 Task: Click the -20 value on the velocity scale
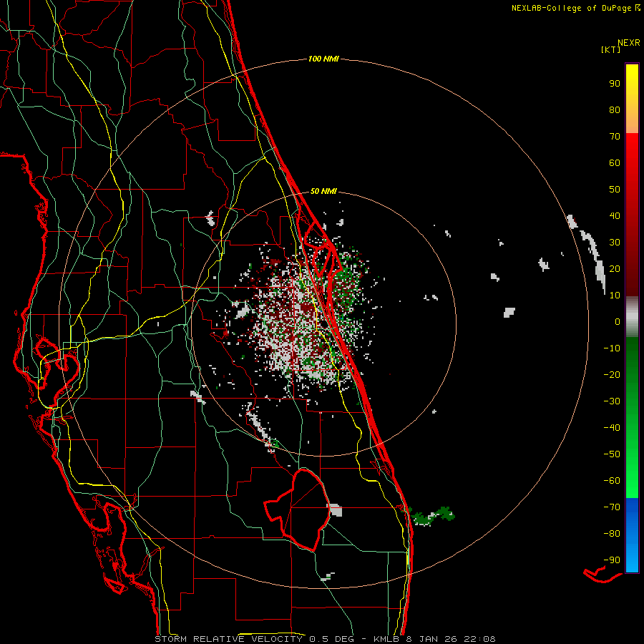(612, 375)
